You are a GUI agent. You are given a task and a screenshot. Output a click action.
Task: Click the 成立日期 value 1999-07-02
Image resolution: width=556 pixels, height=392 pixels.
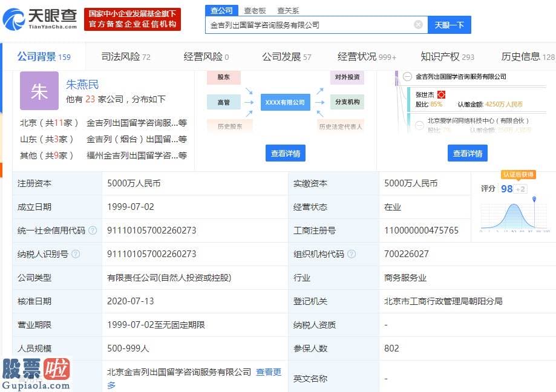tap(131, 207)
